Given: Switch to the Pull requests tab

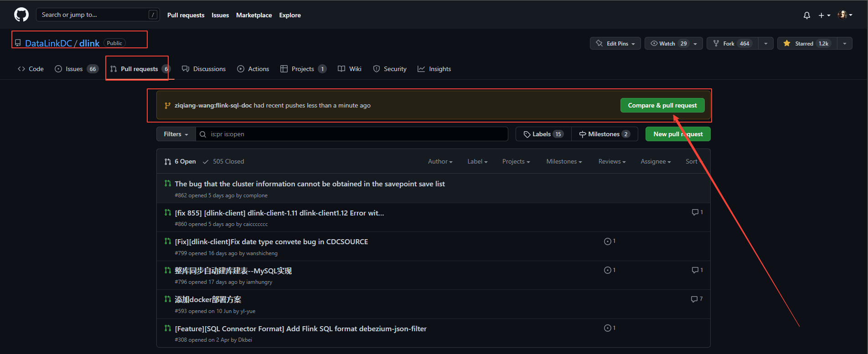Looking at the screenshot, I should click(140, 69).
